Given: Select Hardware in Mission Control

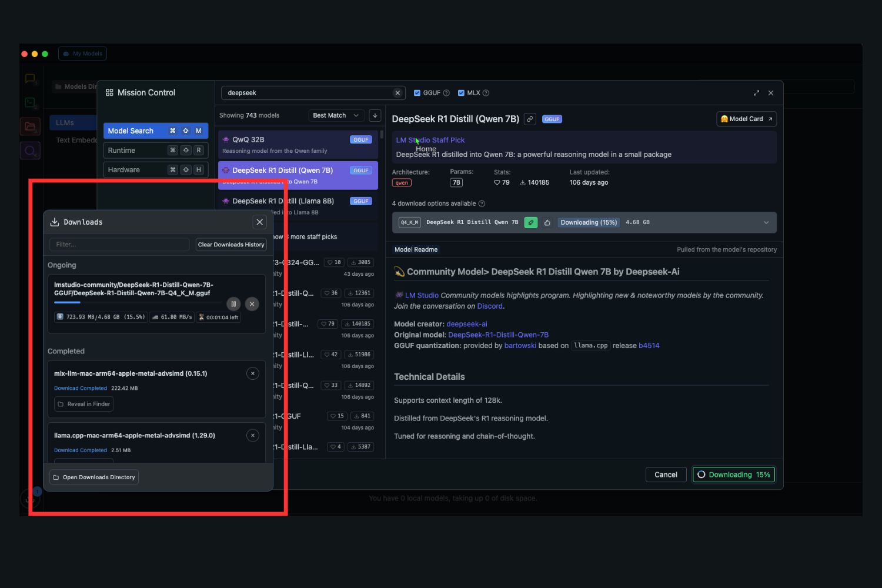Looking at the screenshot, I should pos(156,169).
